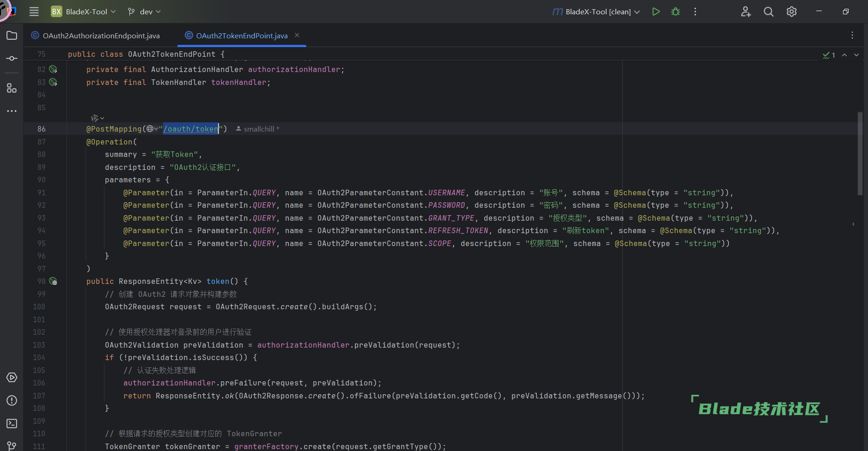The width and height of the screenshot is (868, 451).
Task: Open the More Actions vertical dots menu
Action: tap(695, 12)
